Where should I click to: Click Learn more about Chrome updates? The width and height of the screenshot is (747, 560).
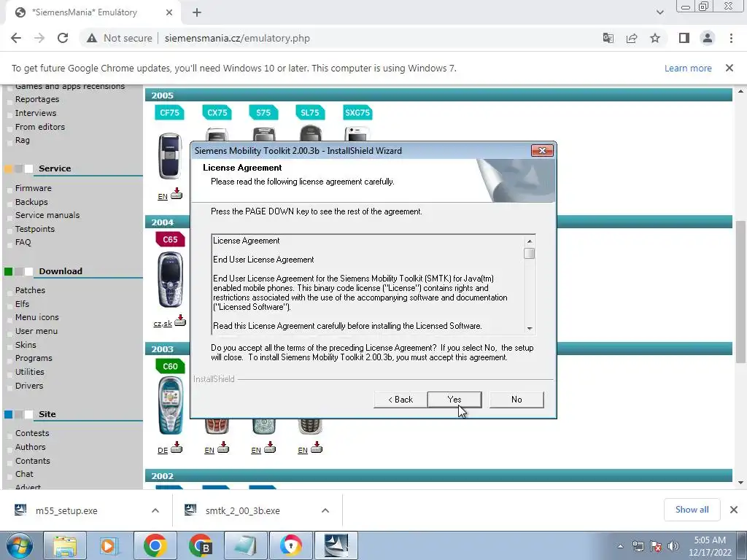point(688,68)
